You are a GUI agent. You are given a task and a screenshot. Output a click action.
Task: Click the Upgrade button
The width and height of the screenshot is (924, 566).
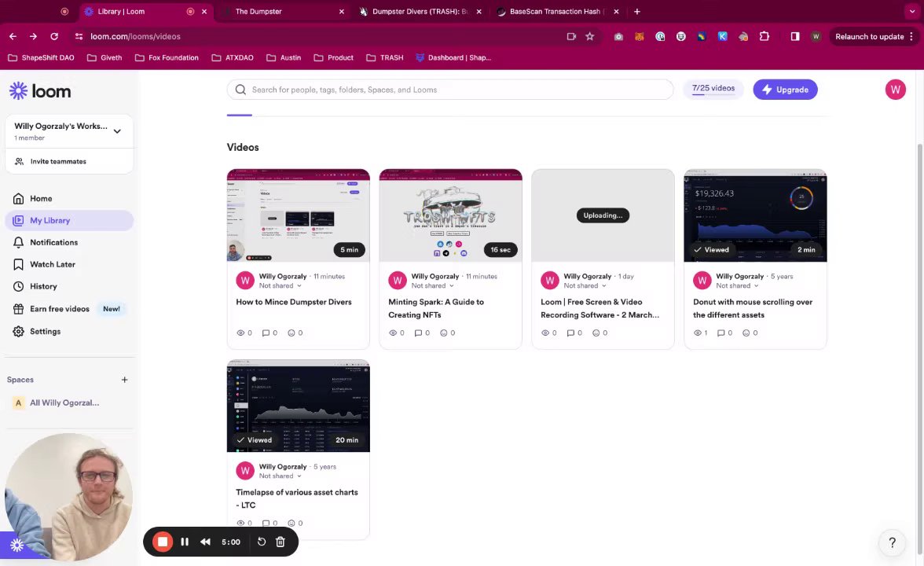click(x=785, y=90)
